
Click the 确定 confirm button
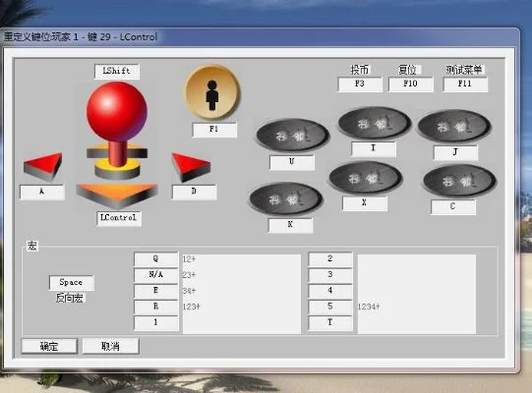coord(49,346)
